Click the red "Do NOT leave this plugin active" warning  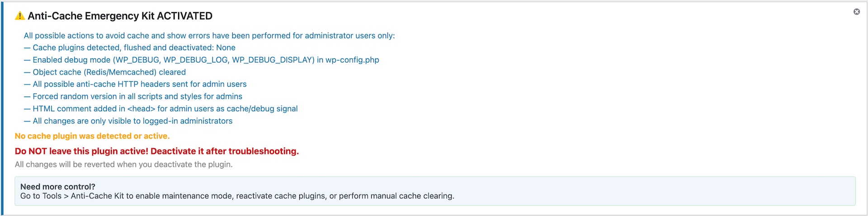156,151
